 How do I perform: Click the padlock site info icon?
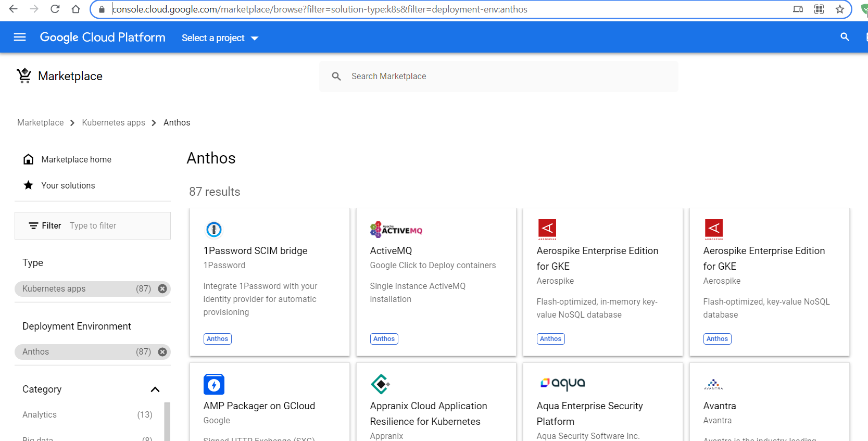point(102,9)
